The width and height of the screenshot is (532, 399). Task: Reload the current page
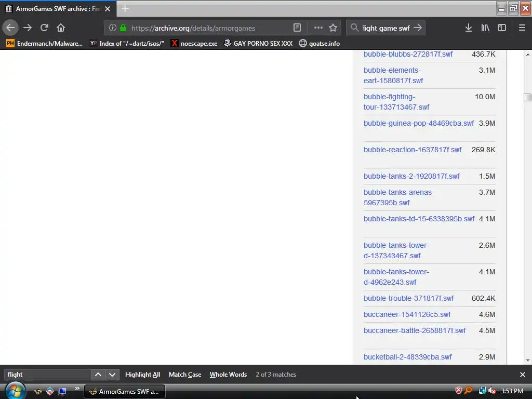click(x=44, y=28)
